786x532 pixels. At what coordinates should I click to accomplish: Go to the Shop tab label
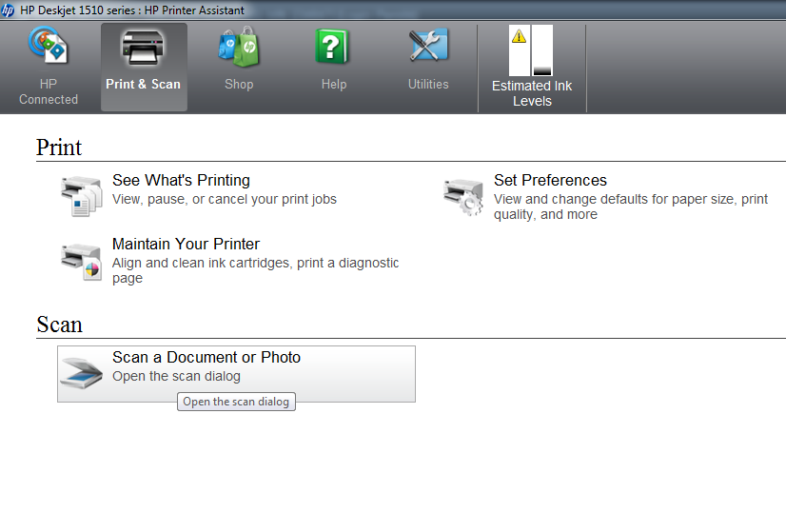click(239, 85)
